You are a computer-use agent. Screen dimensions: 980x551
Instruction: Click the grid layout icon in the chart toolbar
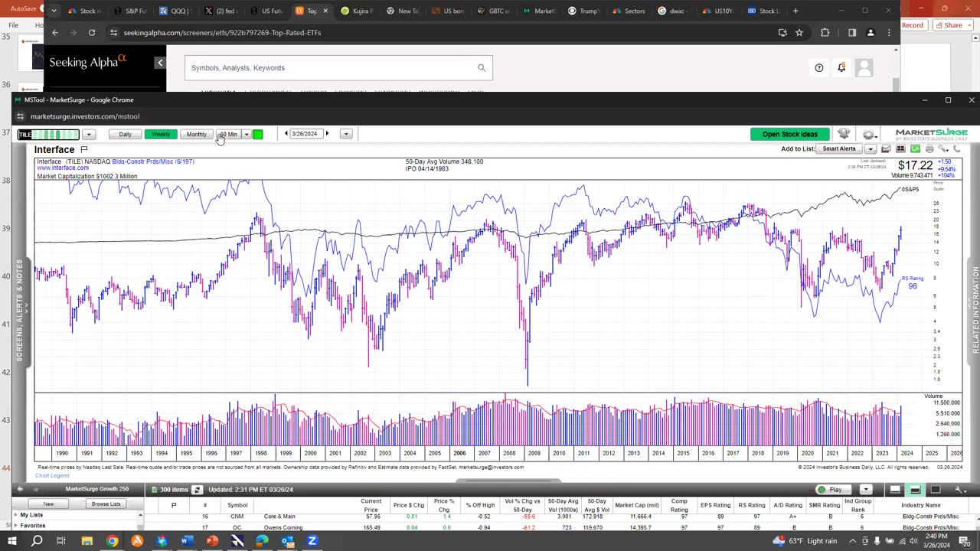[900, 149]
